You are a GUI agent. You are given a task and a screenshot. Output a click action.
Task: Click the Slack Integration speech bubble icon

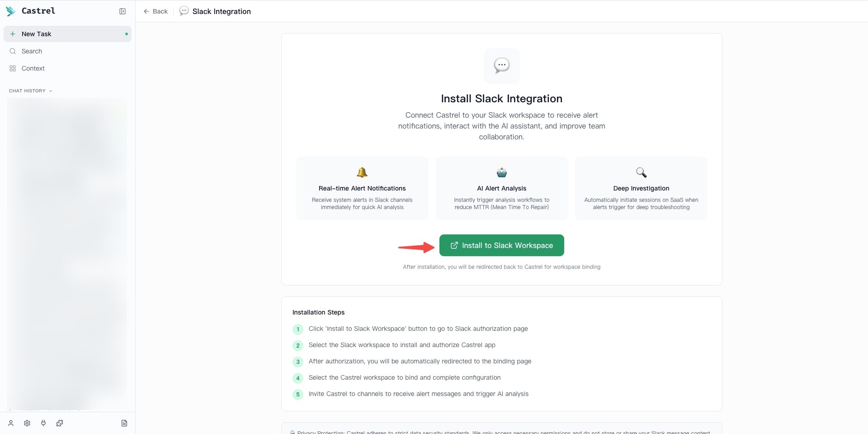point(184,11)
